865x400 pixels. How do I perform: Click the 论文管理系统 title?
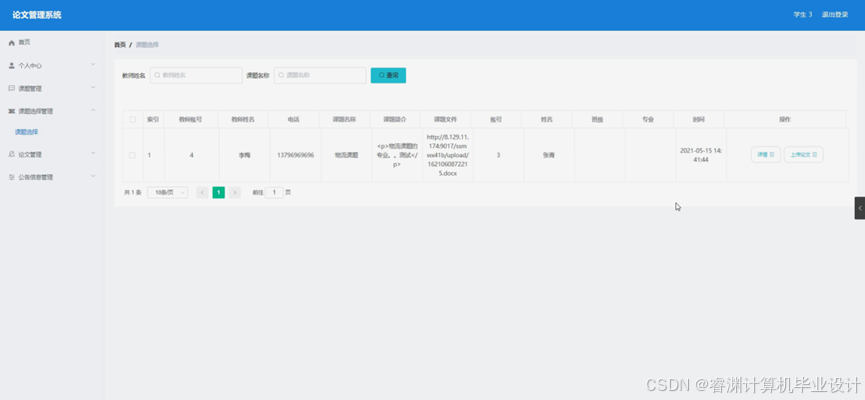pos(37,15)
